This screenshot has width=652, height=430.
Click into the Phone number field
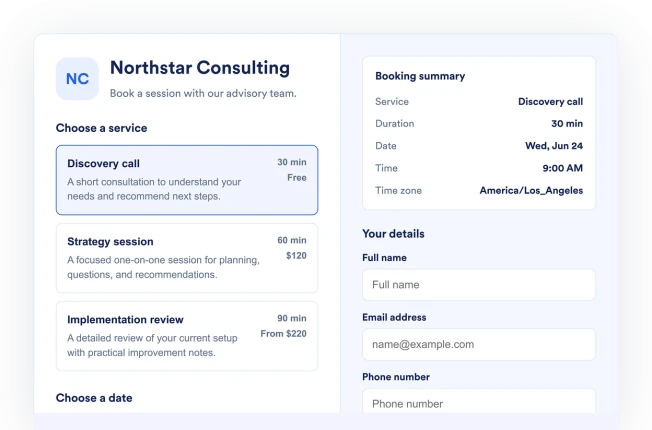pyautogui.click(x=479, y=401)
